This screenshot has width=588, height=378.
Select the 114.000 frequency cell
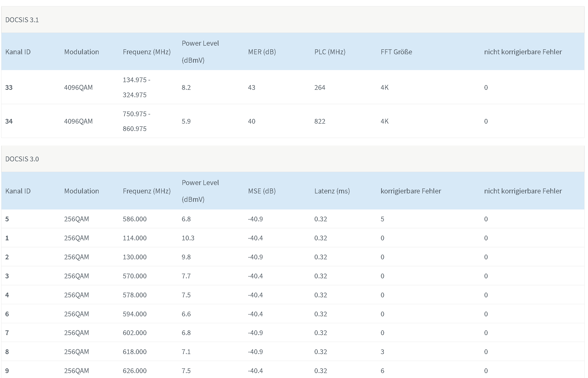click(135, 238)
